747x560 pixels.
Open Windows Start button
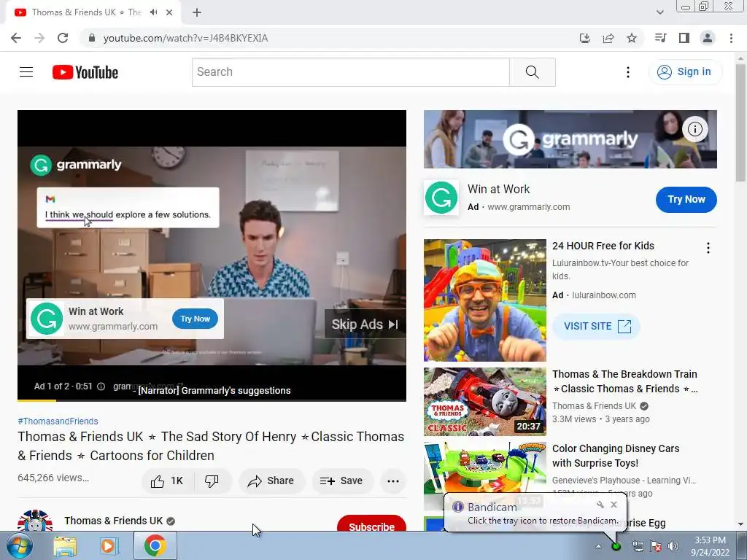tap(19, 545)
